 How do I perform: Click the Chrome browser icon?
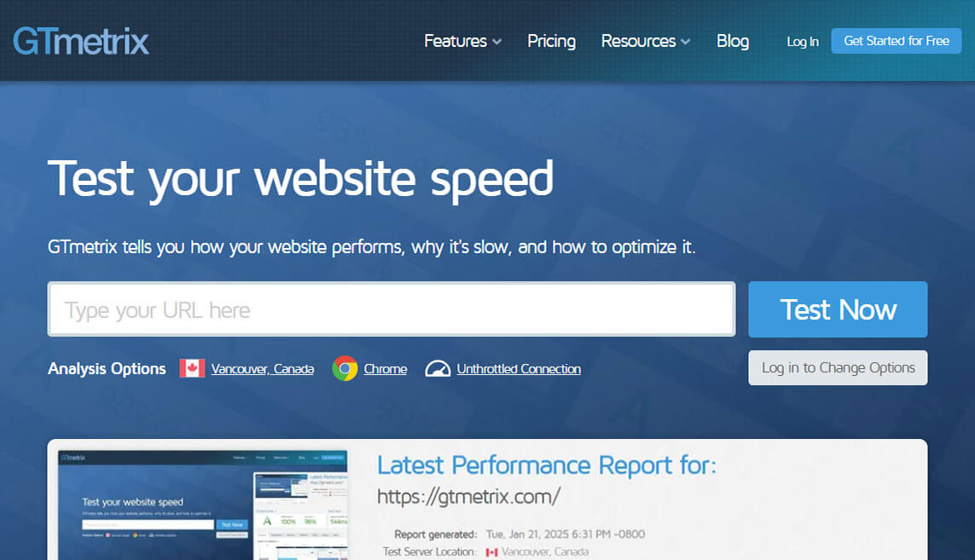[x=345, y=368]
